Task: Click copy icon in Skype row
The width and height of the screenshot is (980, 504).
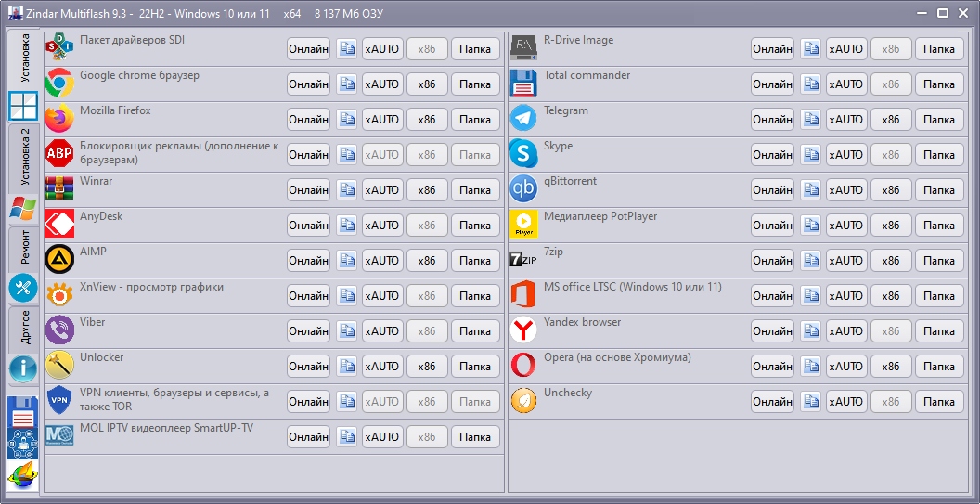Action: tap(810, 154)
